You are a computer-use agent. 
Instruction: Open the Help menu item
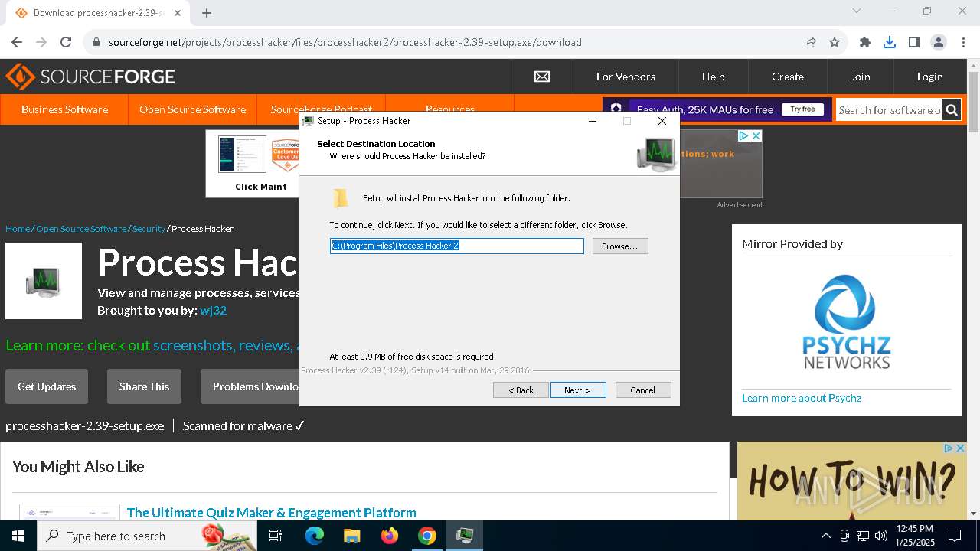[714, 77]
